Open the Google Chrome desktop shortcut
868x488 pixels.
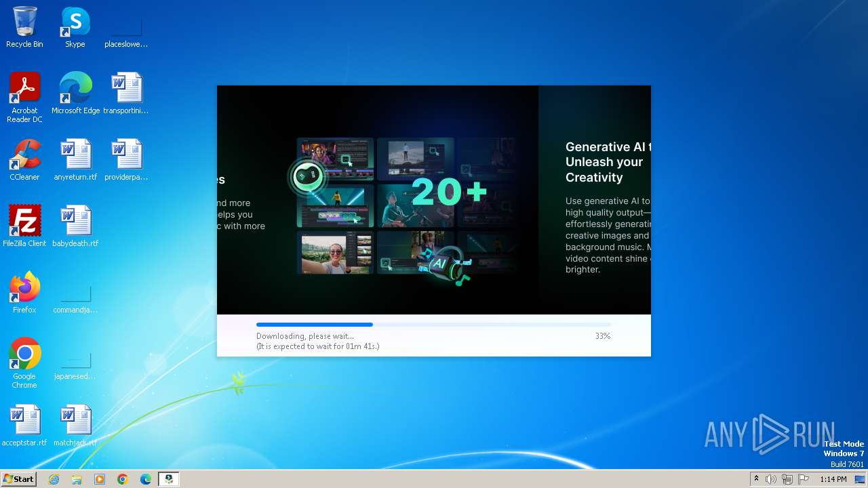24,363
